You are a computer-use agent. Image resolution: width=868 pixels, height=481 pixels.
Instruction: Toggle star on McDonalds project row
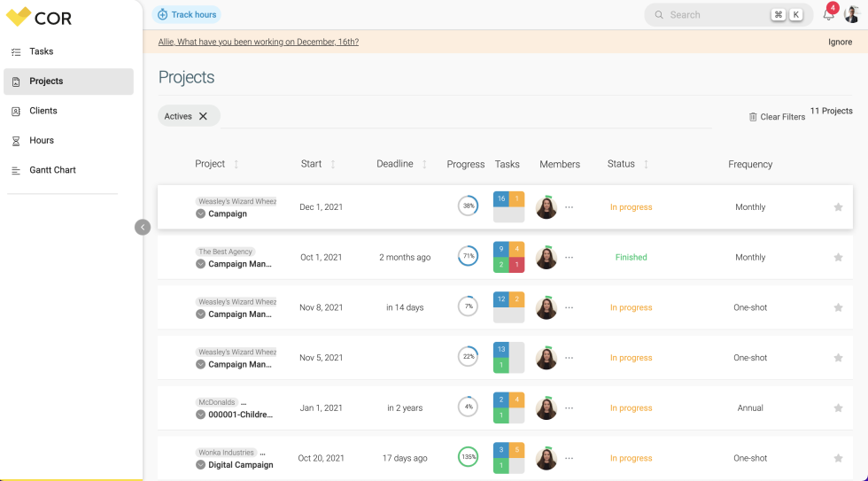[x=838, y=408]
